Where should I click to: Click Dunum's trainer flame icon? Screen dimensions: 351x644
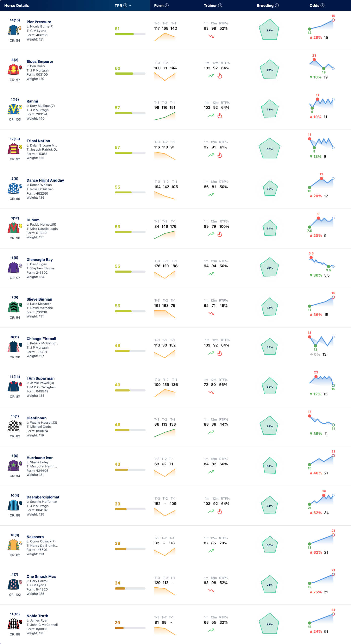pyautogui.click(x=220, y=234)
